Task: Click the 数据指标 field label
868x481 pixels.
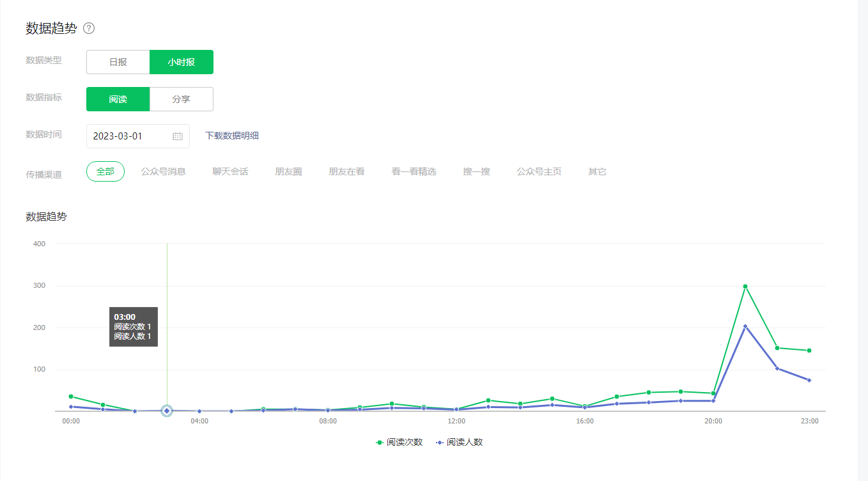Action: point(44,98)
